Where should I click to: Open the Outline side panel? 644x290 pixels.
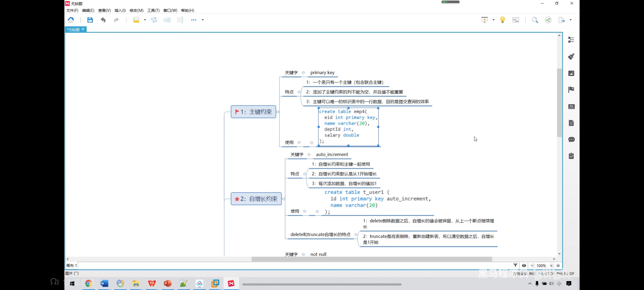pyautogui.click(x=571, y=40)
